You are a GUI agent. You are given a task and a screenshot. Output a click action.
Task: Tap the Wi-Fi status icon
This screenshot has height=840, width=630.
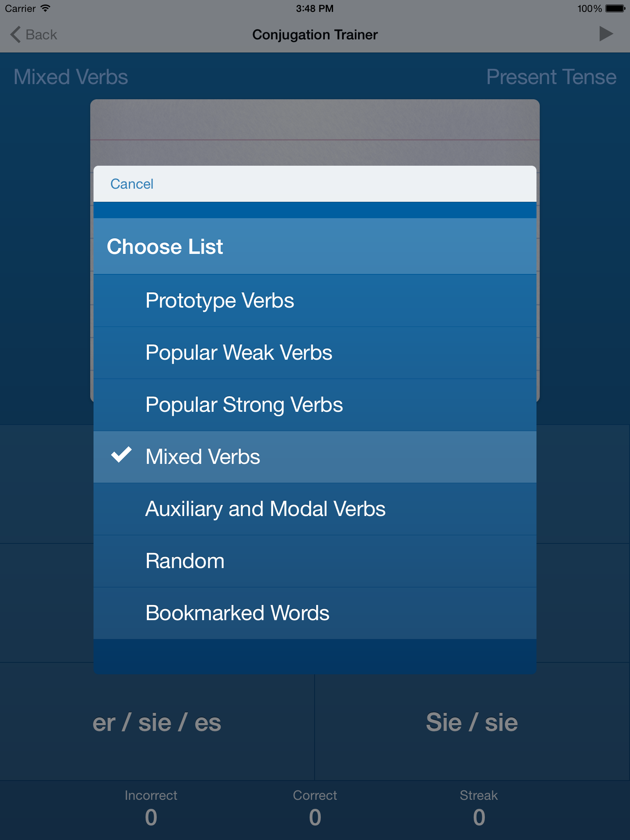(x=46, y=8)
